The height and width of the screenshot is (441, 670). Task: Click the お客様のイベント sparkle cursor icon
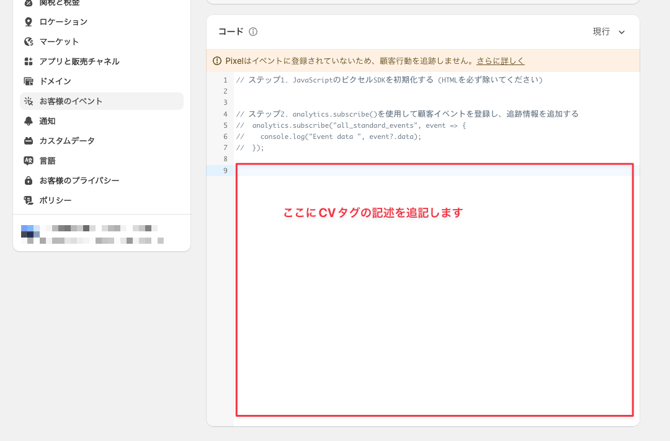click(x=28, y=101)
